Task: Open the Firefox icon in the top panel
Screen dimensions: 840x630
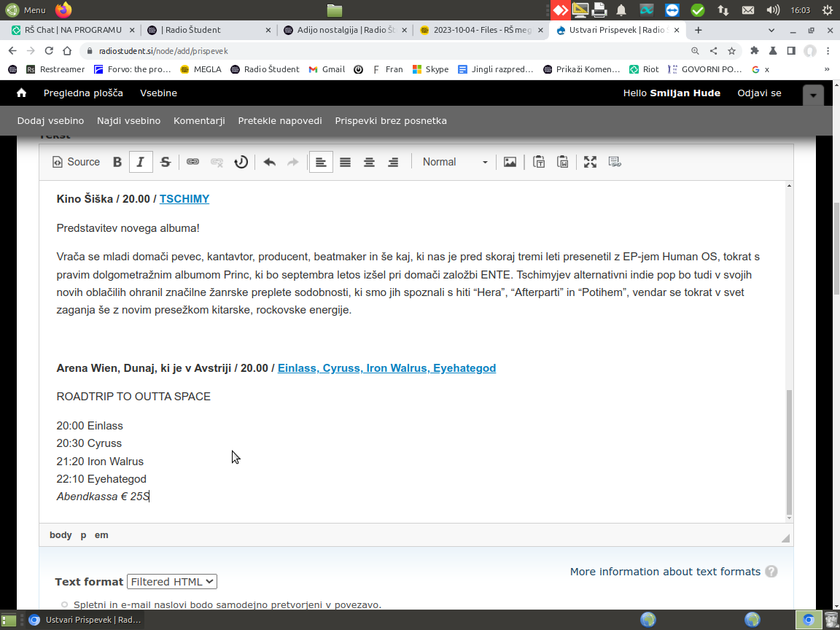Action: click(63, 10)
